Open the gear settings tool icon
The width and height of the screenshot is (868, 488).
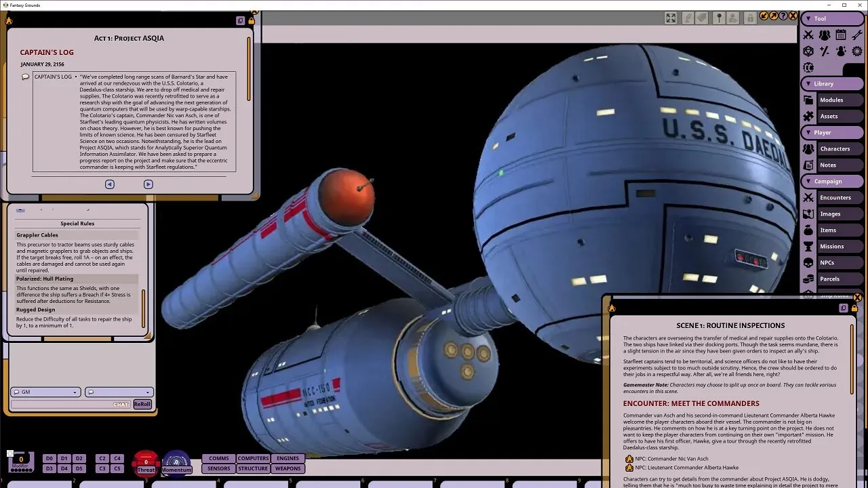coord(857,52)
